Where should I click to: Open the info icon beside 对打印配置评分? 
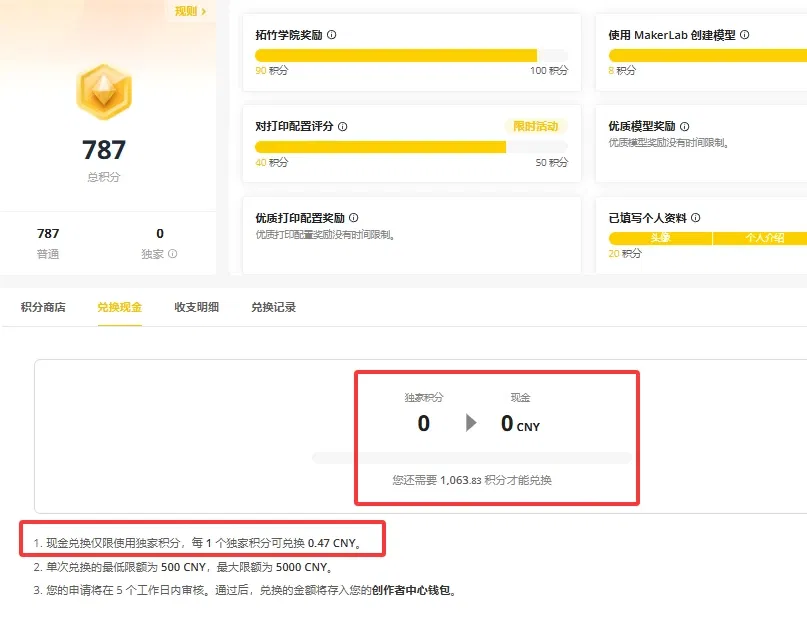tap(343, 127)
